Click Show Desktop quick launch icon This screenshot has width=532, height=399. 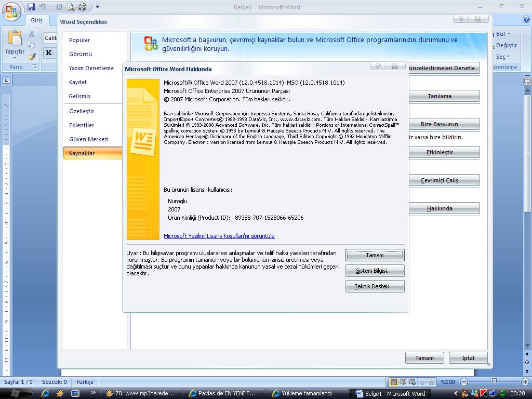click(75, 393)
